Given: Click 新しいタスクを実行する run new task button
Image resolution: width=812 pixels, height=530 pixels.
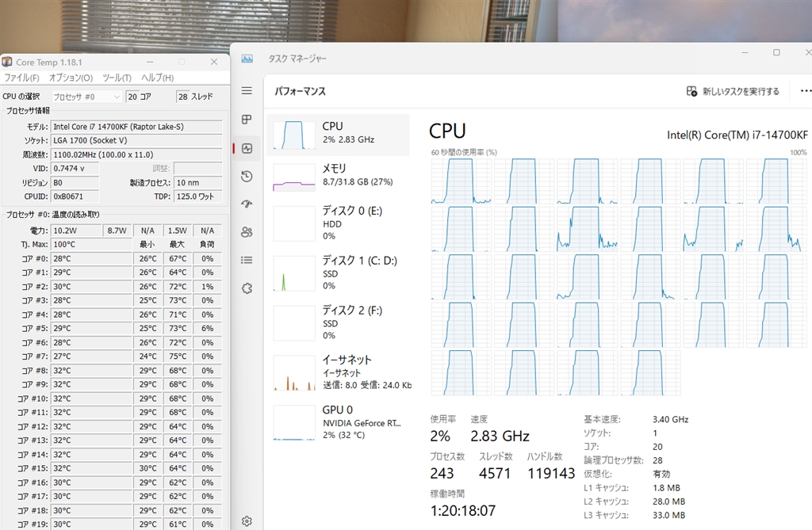Looking at the screenshot, I should coord(733,91).
